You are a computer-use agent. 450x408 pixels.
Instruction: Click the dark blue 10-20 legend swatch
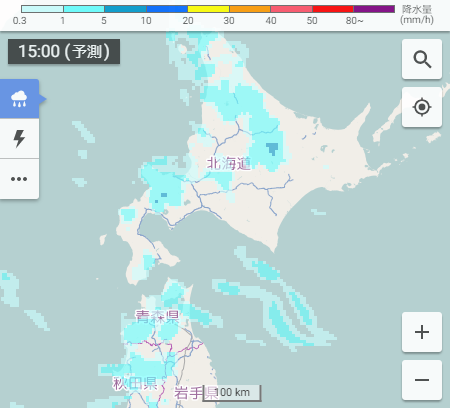(167, 9)
